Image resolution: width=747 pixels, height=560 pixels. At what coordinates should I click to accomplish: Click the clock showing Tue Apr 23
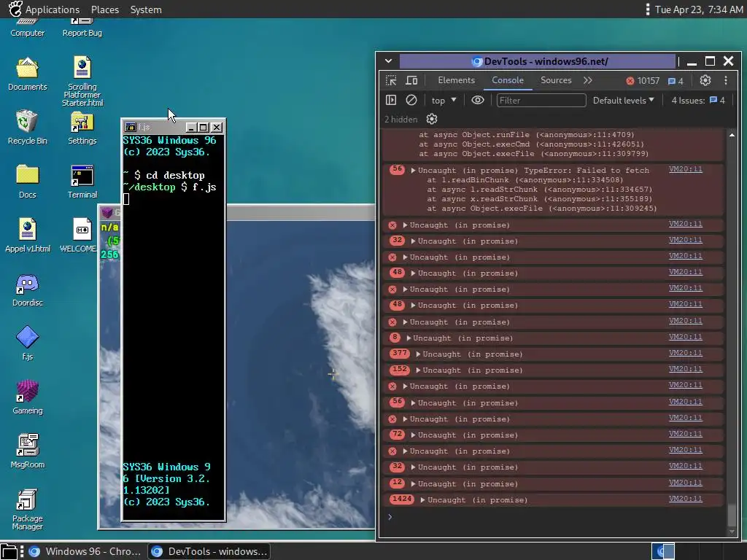(x=698, y=9)
